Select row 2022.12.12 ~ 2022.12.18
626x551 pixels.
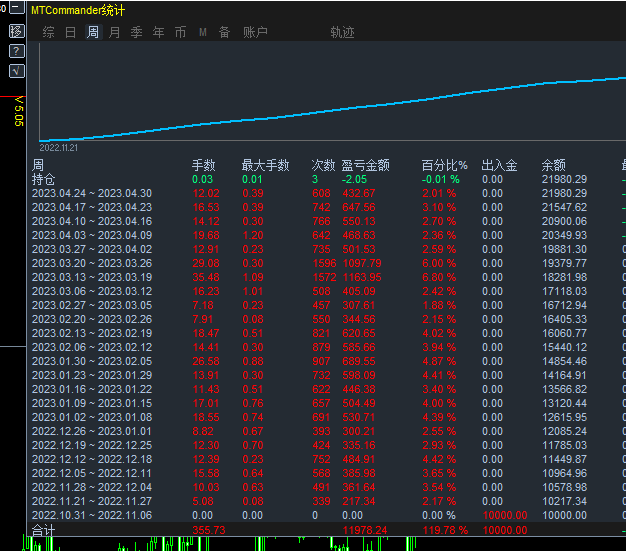click(326, 459)
